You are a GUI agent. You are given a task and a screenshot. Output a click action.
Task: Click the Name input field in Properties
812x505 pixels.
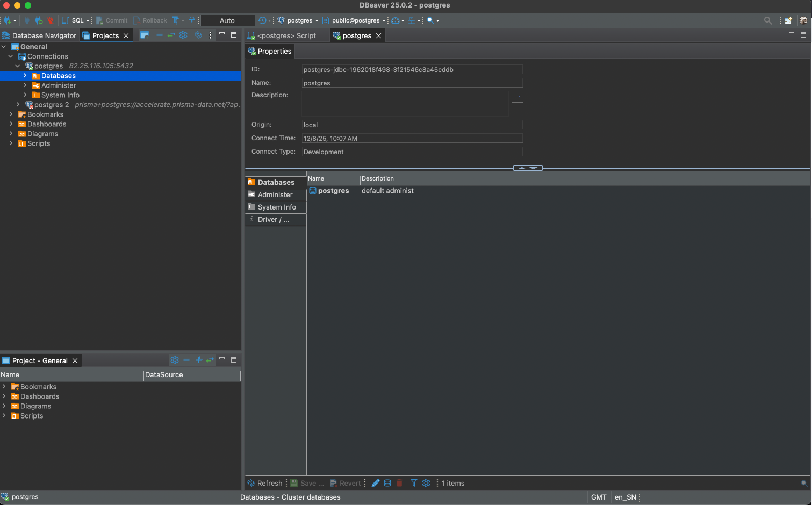point(412,83)
